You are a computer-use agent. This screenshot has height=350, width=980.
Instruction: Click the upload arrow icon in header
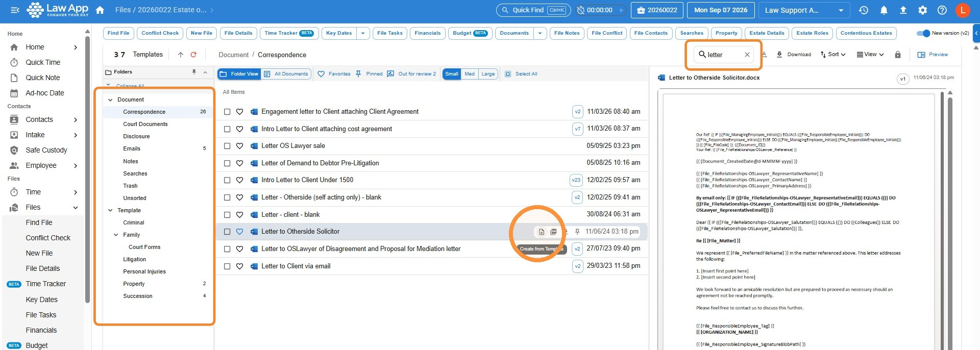coord(903,10)
